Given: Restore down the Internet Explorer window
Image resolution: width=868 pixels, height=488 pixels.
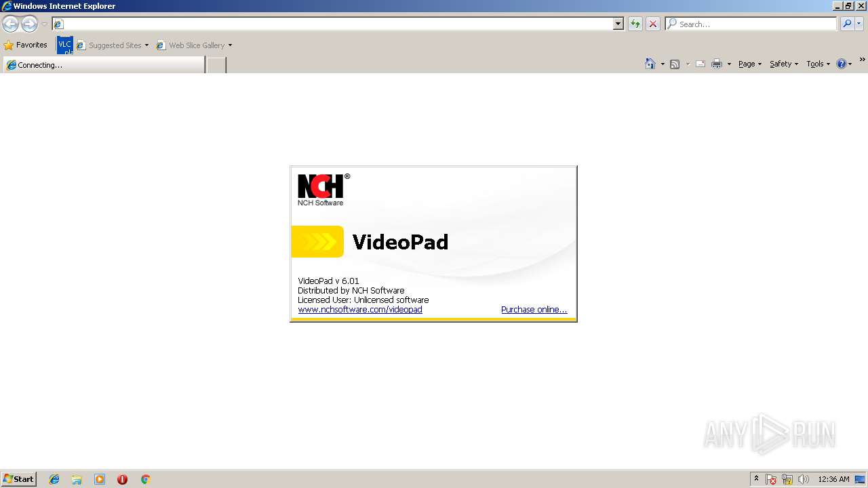Looking at the screenshot, I should point(849,6).
